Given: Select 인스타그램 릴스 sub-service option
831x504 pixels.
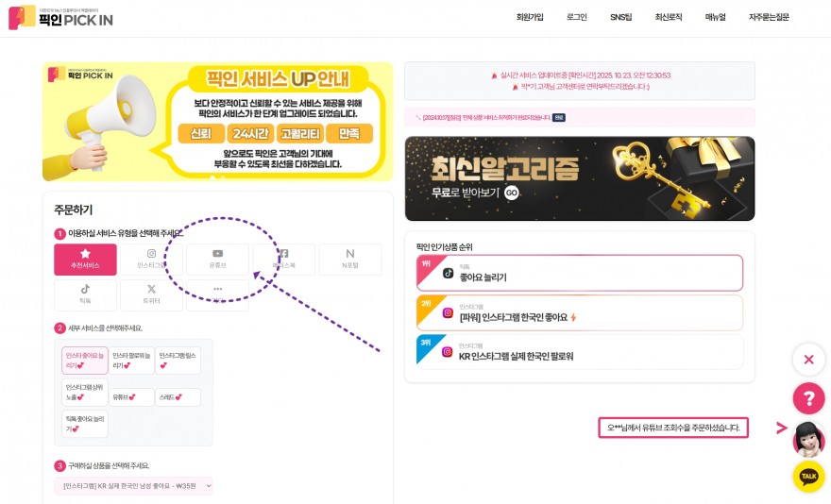Looking at the screenshot, I should point(178,361).
